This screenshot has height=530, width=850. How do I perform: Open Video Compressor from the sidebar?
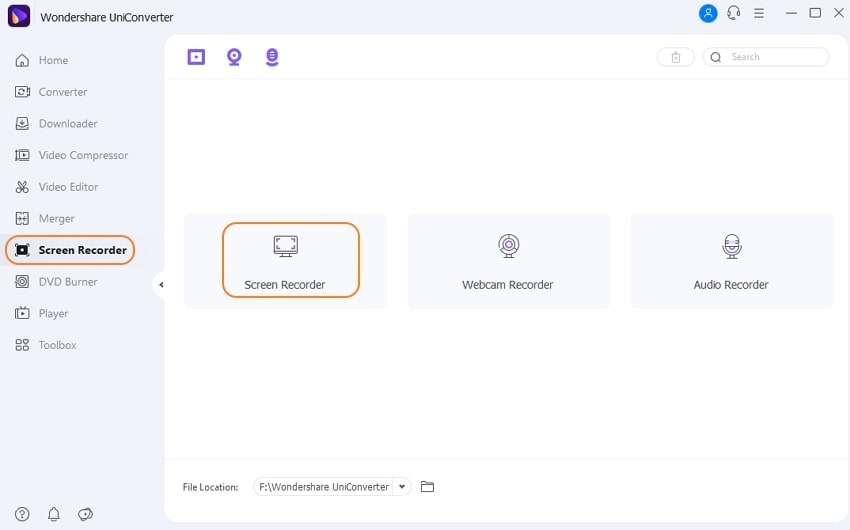(x=72, y=156)
